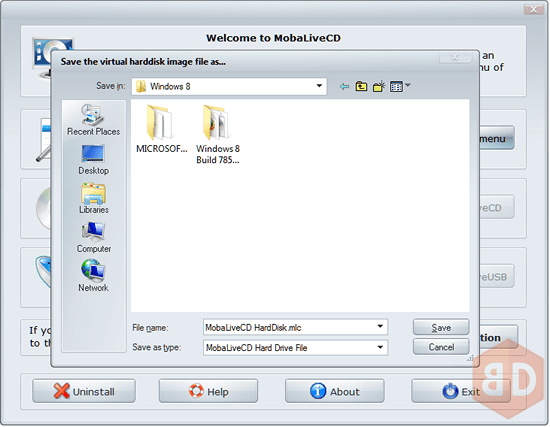The width and height of the screenshot is (550, 427).
Task: Expand the Save as type dropdown
Action: coord(380,347)
